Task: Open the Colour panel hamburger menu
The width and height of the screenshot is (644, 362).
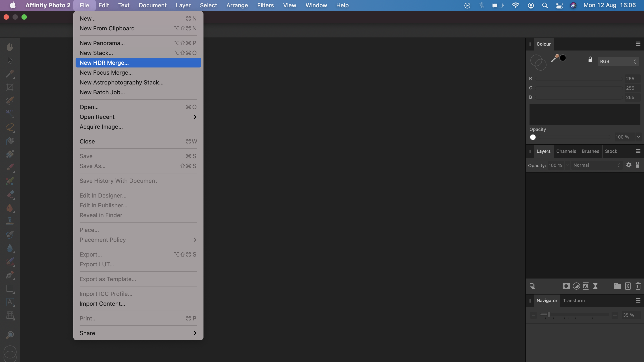Action: click(638, 44)
